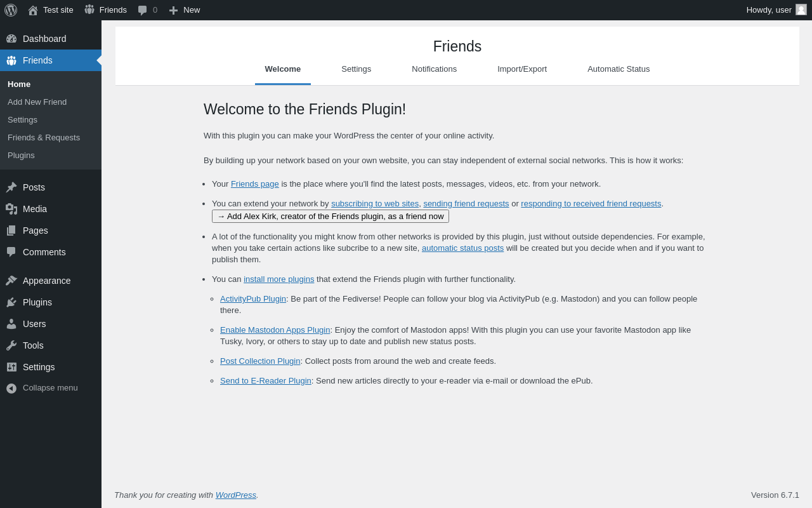
Task: Click the Dashboard gauge icon
Action: pyautogui.click(x=11, y=39)
